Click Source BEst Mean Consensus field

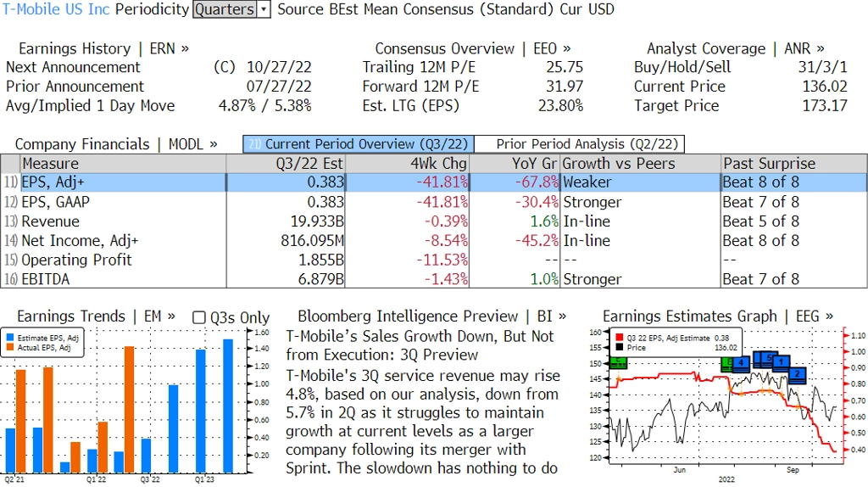[x=416, y=9]
